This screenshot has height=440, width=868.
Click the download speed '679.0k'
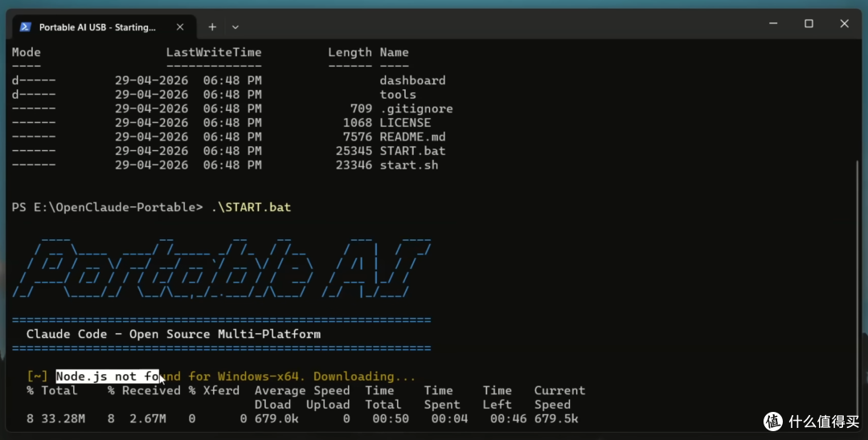coord(276,419)
